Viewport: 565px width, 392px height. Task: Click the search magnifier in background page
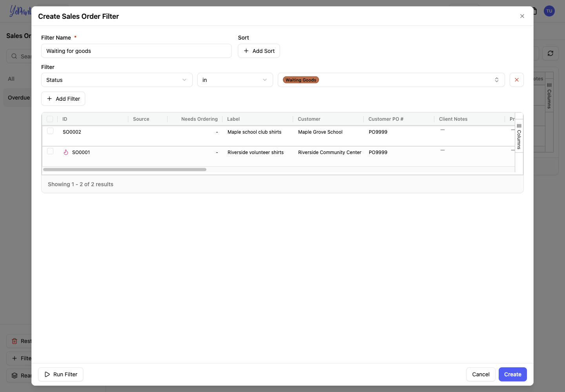(x=14, y=56)
